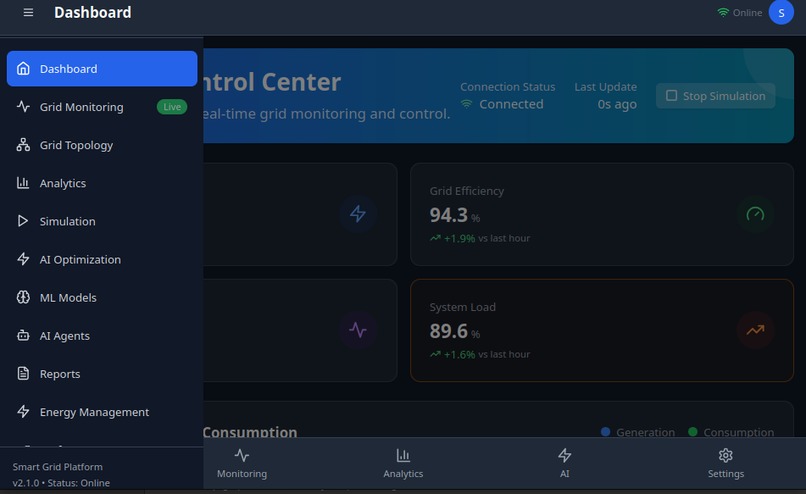Click the Grid Monitoring pulse icon
The width and height of the screenshot is (806, 494).
point(23,106)
